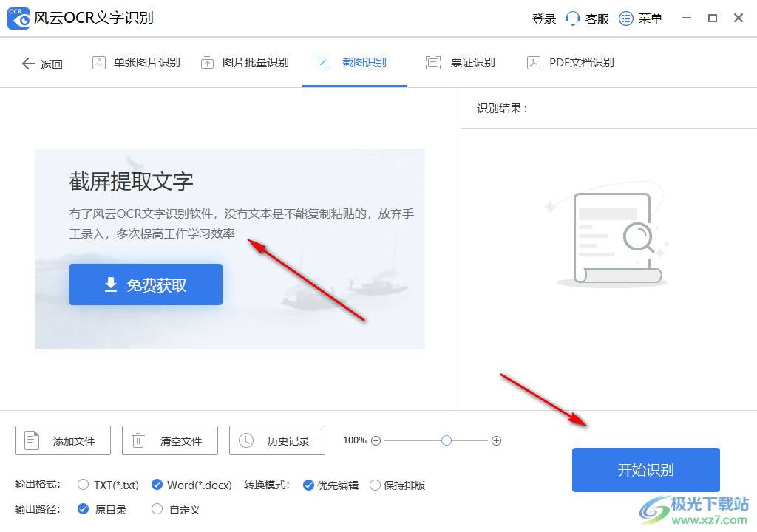Screen dimensions: 757x532
Task: Open the 单张图片识别 tab
Action: click(x=136, y=63)
